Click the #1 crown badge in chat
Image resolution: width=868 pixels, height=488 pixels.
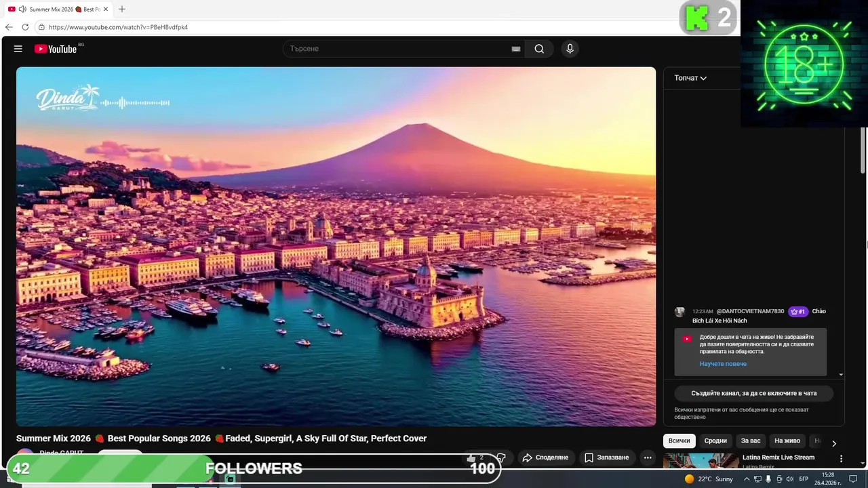click(798, 312)
